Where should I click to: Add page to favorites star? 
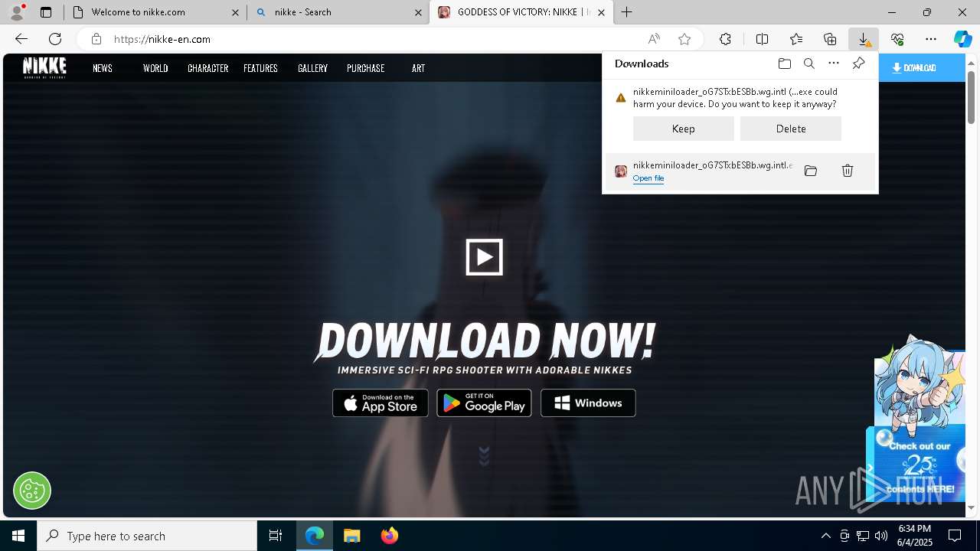click(x=684, y=39)
